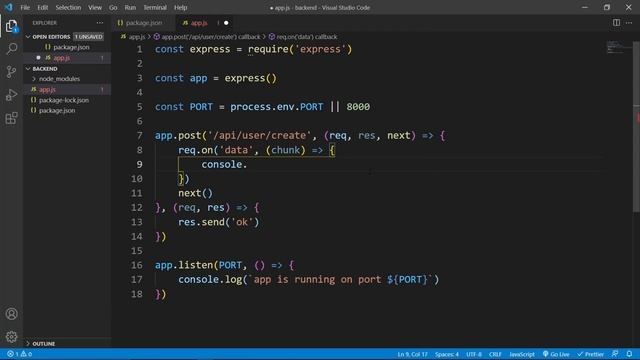Open the Go menu
Viewport: 640px width, 360px height.
tap(113, 7)
